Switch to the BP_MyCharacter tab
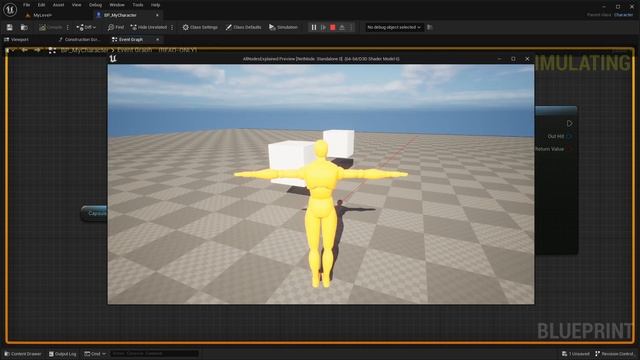The image size is (640, 360). pos(120,15)
